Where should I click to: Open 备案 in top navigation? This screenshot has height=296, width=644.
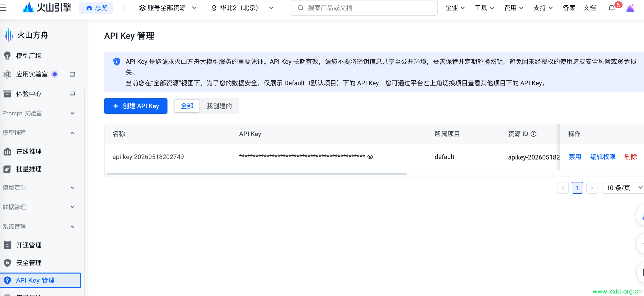point(569,8)
